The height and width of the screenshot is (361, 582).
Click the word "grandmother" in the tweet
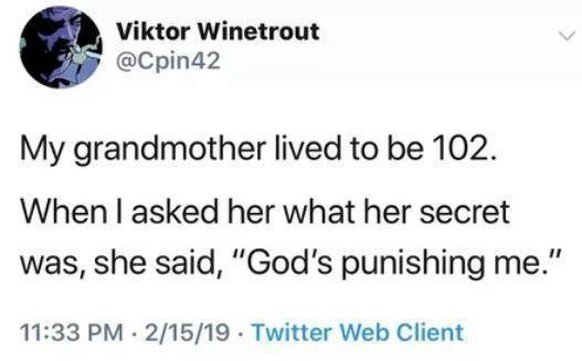[170, 150]
